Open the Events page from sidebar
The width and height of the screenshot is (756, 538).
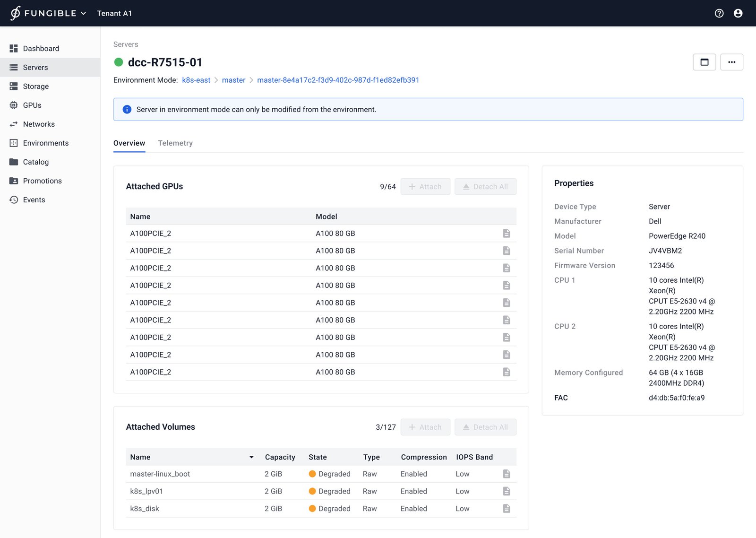(34, 200)
